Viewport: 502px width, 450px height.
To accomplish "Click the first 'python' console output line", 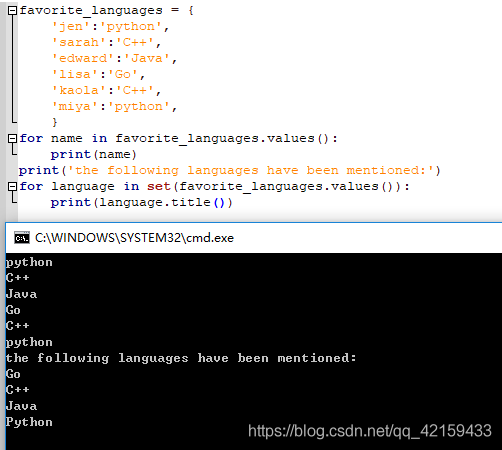I will (29, 263).
